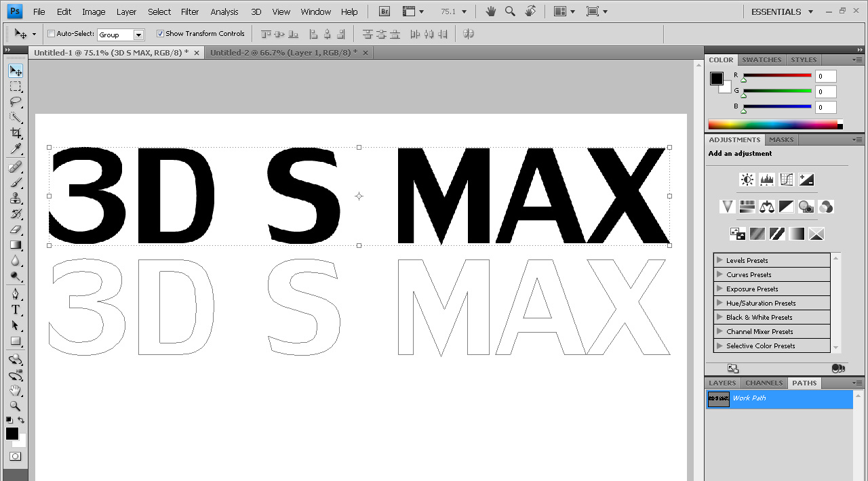
Task: Add a Gradient Map adjustment
Action: coord(797,234)
